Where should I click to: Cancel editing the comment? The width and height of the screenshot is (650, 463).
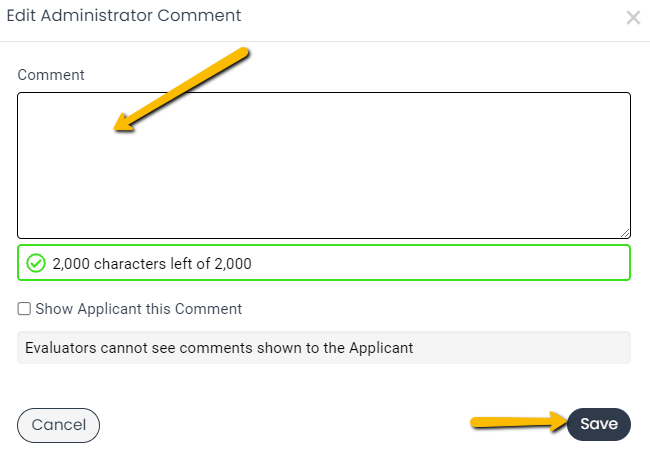[x=58, y=425]
